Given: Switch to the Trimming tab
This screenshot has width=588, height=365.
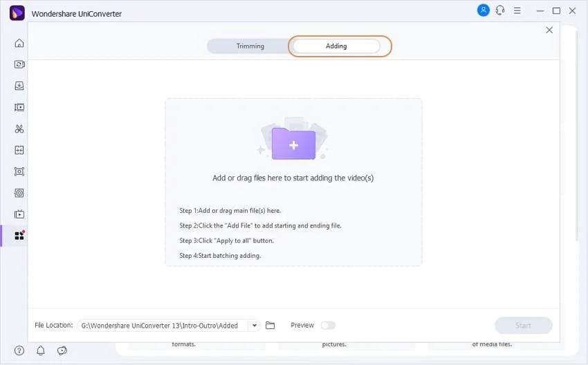Looking at the screenshot, I should pos(250,46).
